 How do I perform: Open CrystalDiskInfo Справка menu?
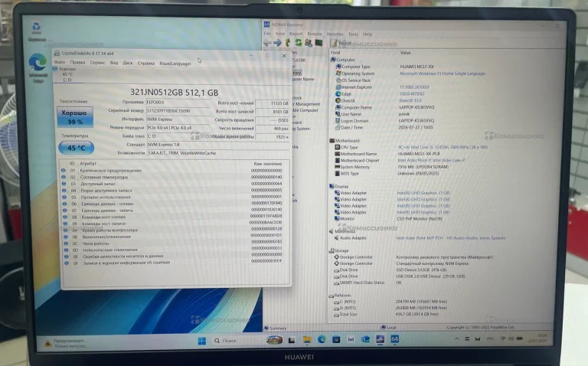point(146,64)
